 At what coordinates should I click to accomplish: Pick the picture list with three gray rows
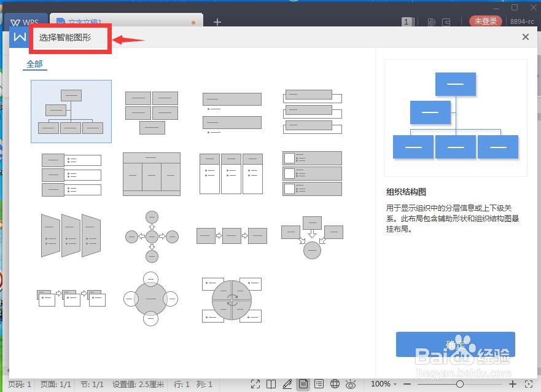[312, 173]
